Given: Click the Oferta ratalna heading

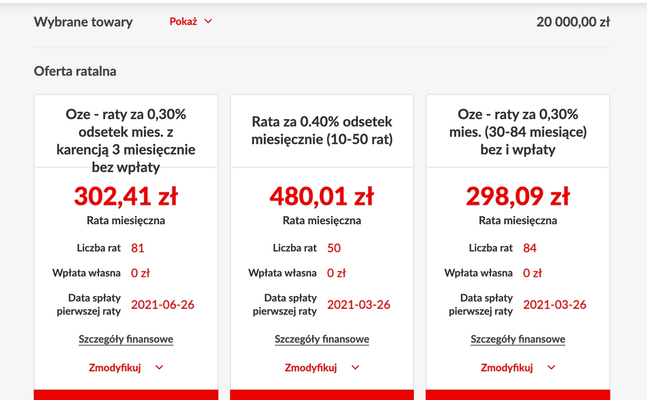Looking at the screenshot, I should pos(75,71).
